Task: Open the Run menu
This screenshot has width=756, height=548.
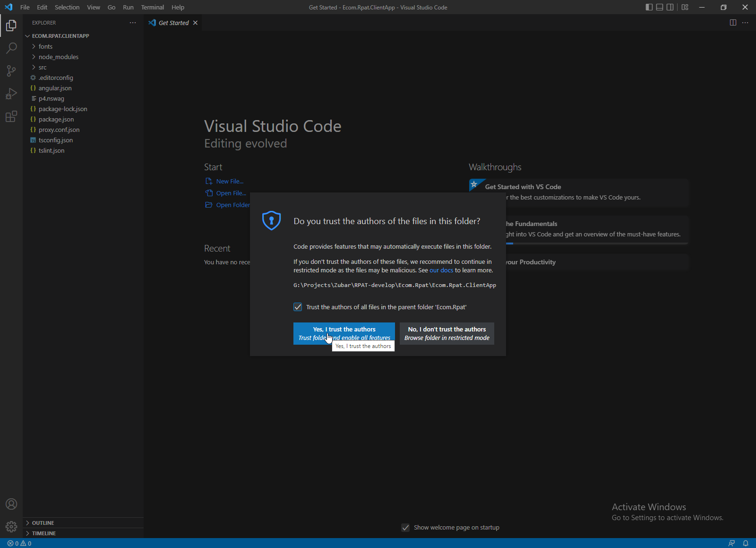Action: (x=128, y=7)
